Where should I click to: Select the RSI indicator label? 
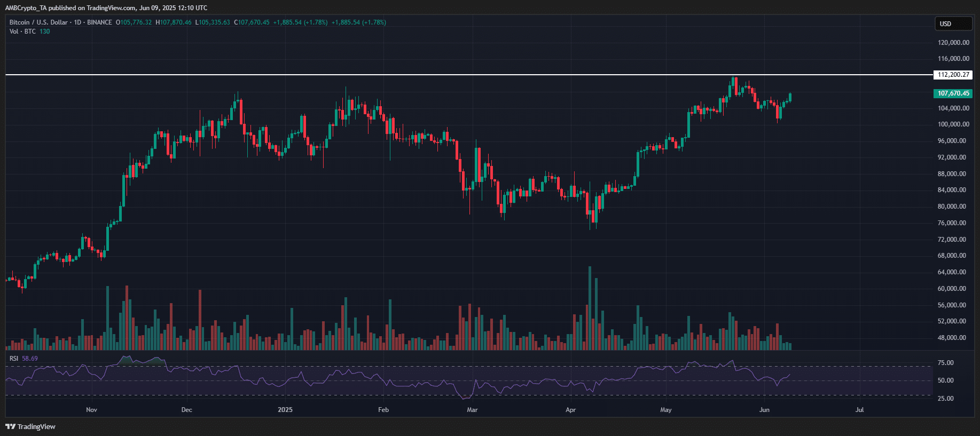click(x=14, y=359)
